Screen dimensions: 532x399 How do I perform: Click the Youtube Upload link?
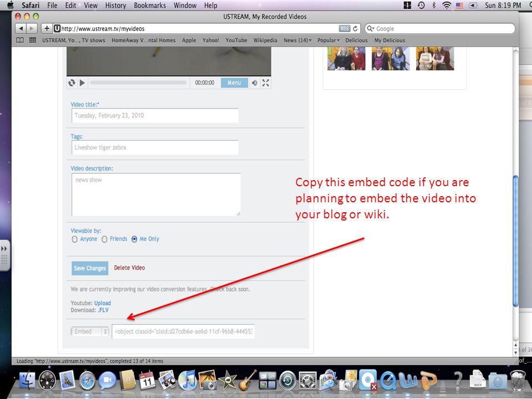103,303
